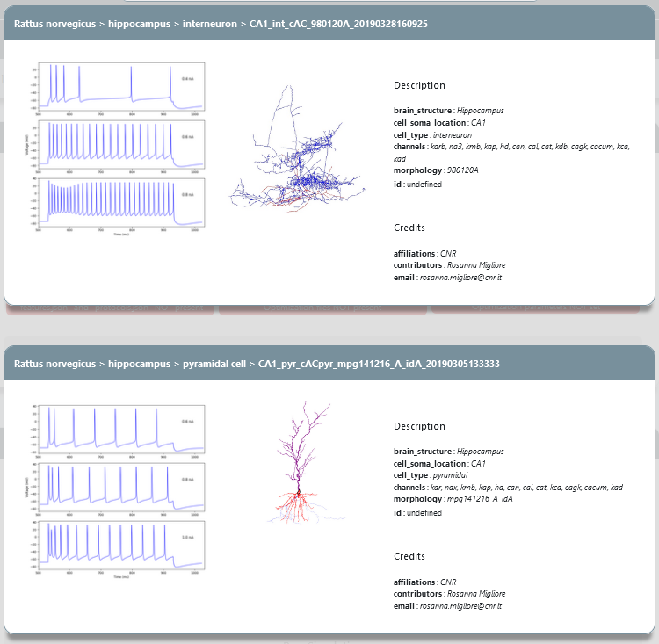Viewport: 659px width, 644px height.
Task: Click the morphology value mpg141216_A_idA
Action: pyautogui.click(x=480, y=499)
